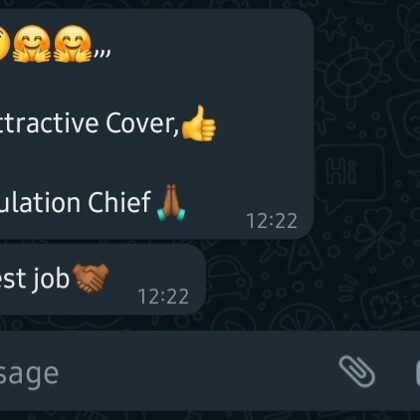This screenshot has width=420, height=420.
Task: Click the 12:22 timestamp on the job message
Action: 163,296
